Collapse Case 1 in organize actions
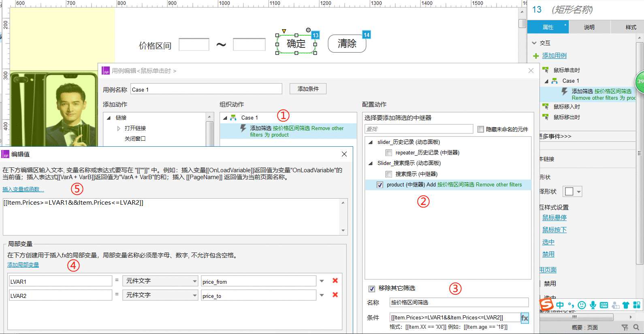 (x=225, y=118)
